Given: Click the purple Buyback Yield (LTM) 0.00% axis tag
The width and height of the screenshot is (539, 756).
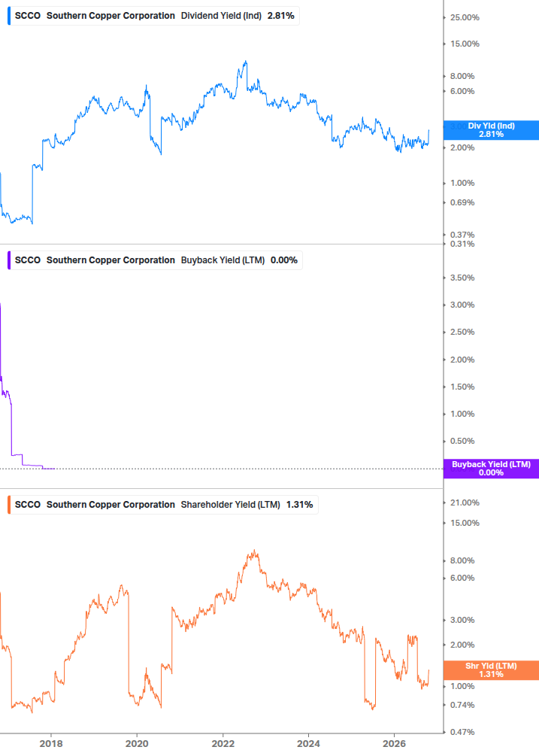Looking at the screenshot, I should (x=491, y=469).
